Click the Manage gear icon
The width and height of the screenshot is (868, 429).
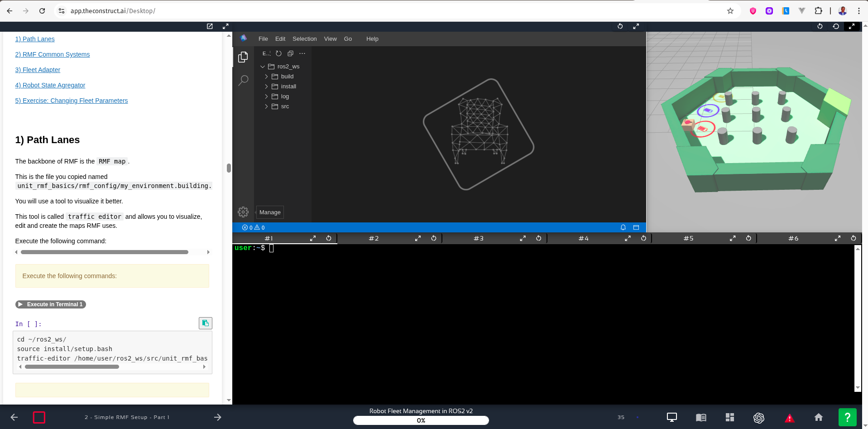pyautogui.click(x=243, y=212)
